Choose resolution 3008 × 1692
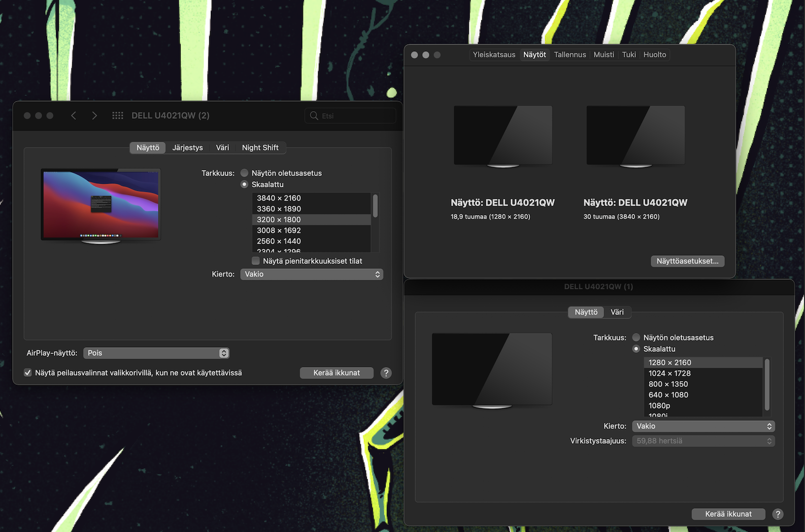Image resolution: width=805 pixels, height=532 pixels. pos(312,230)
